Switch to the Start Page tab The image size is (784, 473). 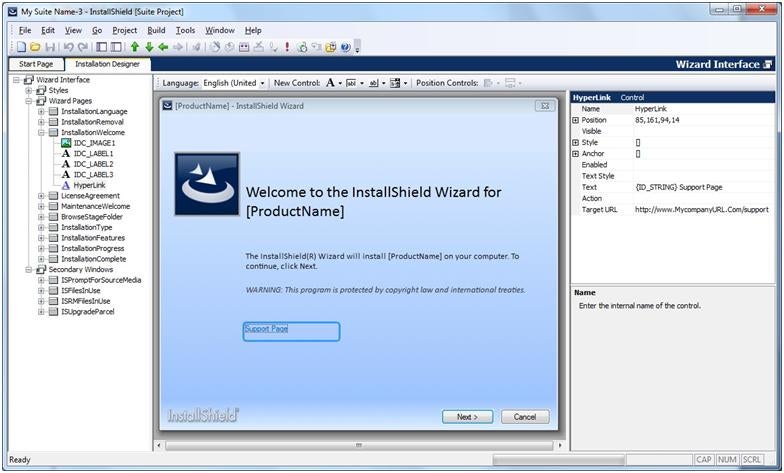pyautogui.click(x=36, y=64)
